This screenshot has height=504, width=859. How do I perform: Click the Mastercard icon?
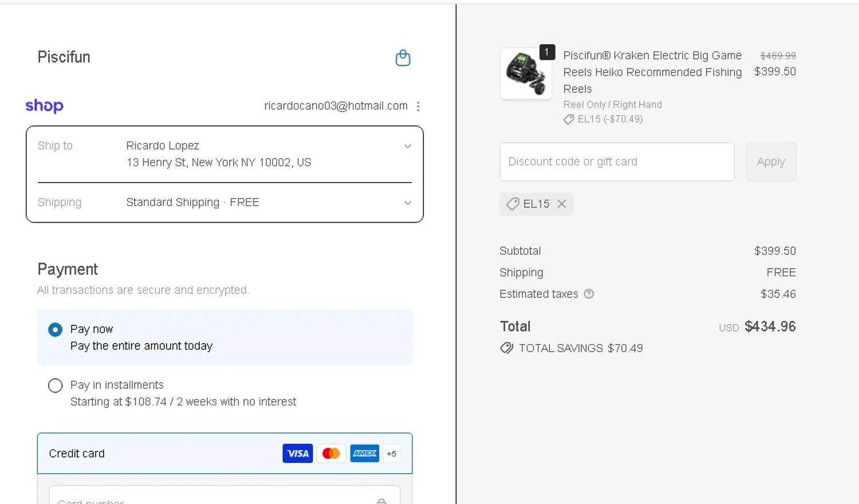[x=331, y=454]
